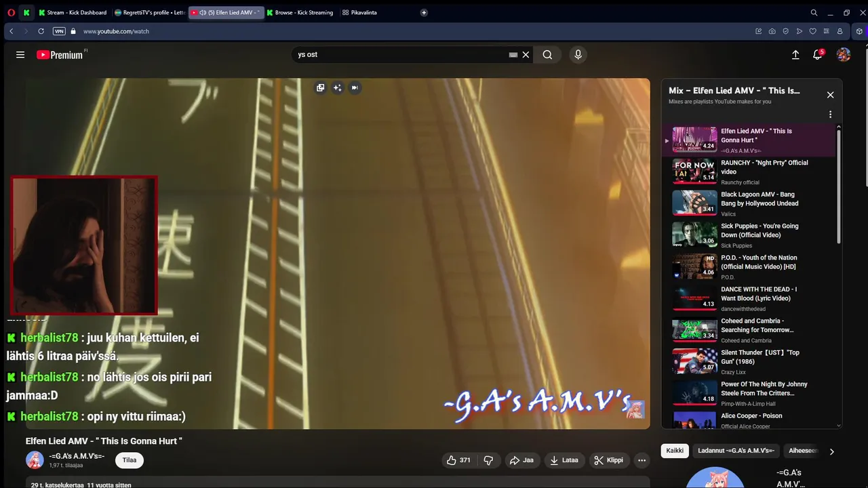Dislike the video

coord(488,460)
